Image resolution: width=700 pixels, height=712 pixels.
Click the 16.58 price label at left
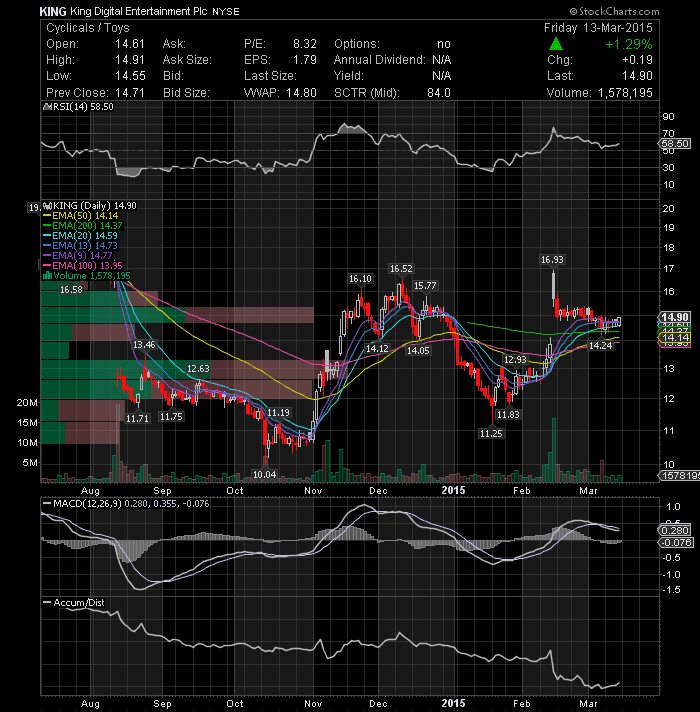click(x=71, y=290)
